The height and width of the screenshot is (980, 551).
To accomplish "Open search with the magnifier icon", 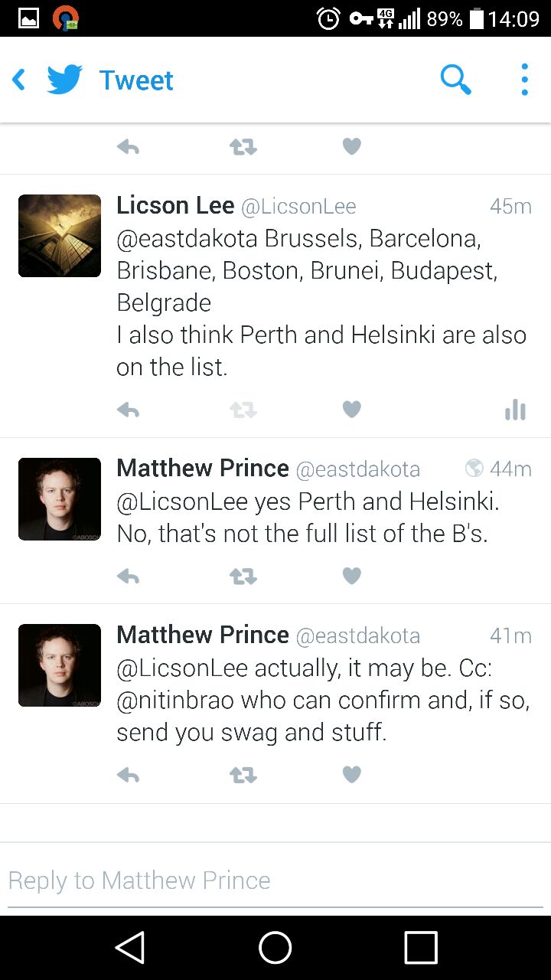I will coord(455,80).
